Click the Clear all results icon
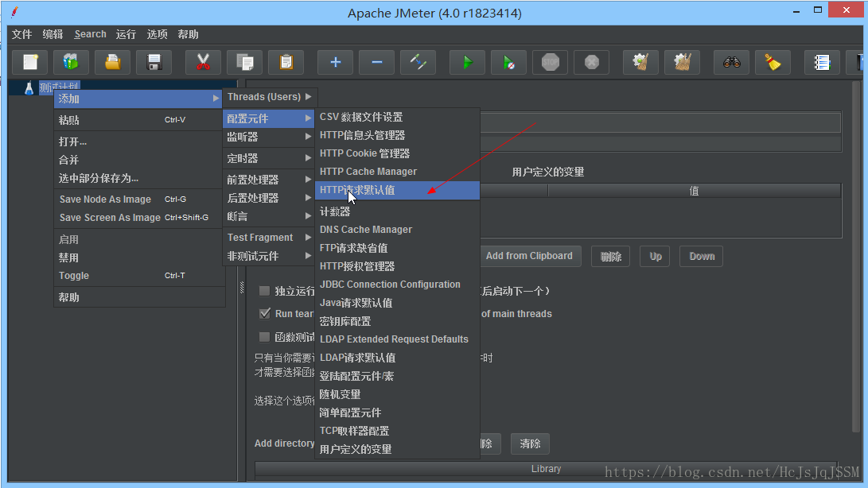This screenshot has width=868, height=488. pos(682,62)
